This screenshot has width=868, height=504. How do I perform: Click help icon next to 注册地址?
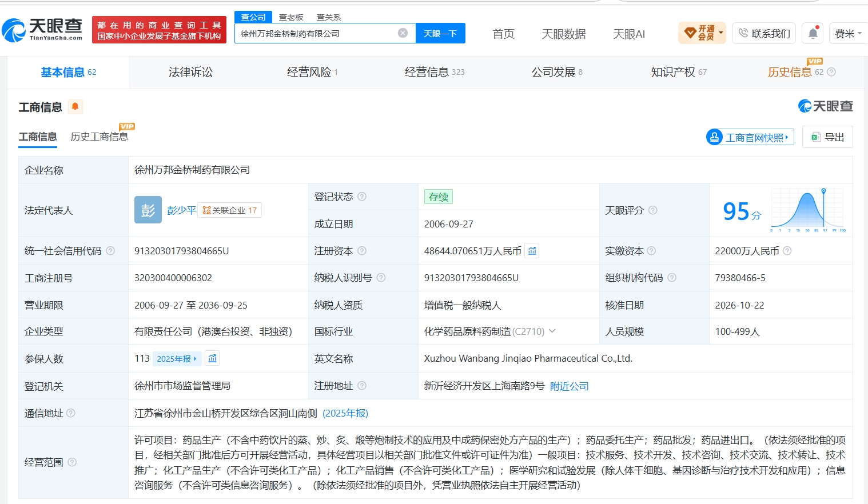[362, 386]
